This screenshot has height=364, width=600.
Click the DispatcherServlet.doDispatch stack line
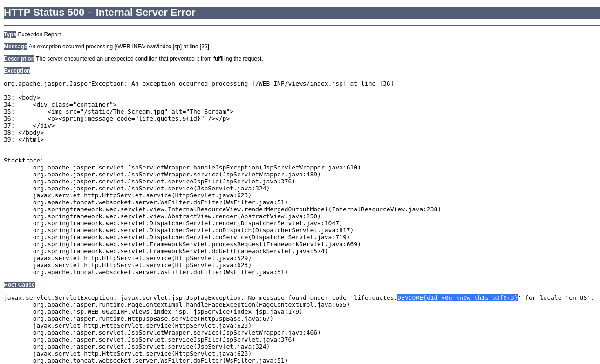[193, 230]
